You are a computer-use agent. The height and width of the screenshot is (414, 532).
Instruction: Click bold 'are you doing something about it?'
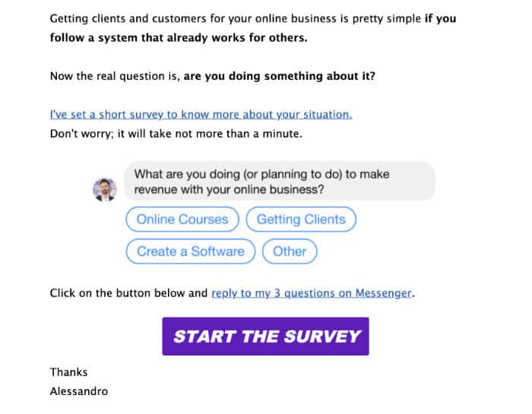(x=279, y=76)
